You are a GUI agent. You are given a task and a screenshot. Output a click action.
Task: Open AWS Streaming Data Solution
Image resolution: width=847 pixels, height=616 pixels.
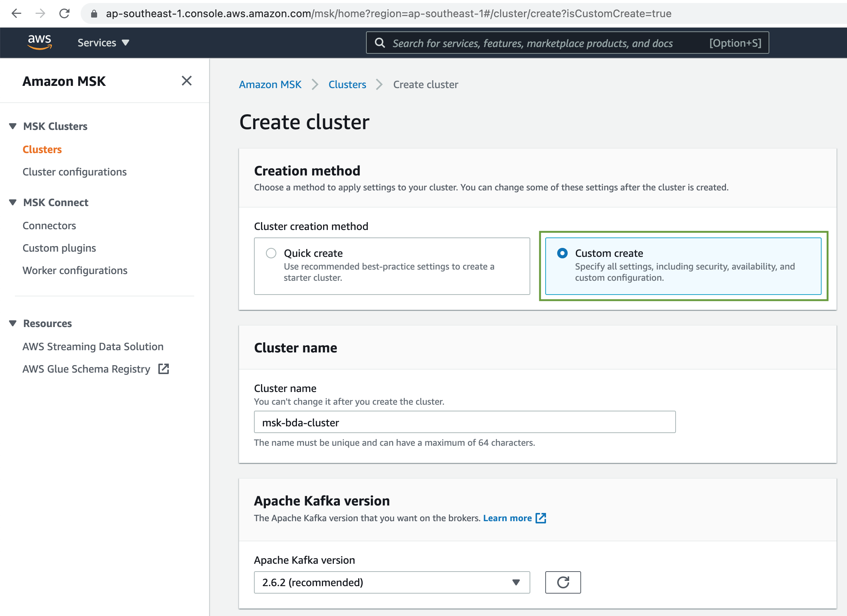93,346
